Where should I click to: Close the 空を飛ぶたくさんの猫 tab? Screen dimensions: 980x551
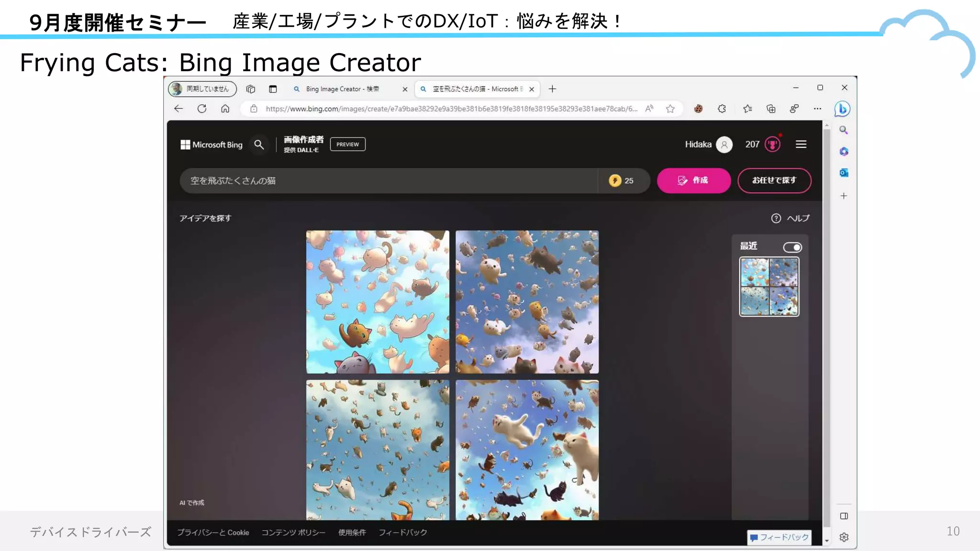(x=532, y=89)
